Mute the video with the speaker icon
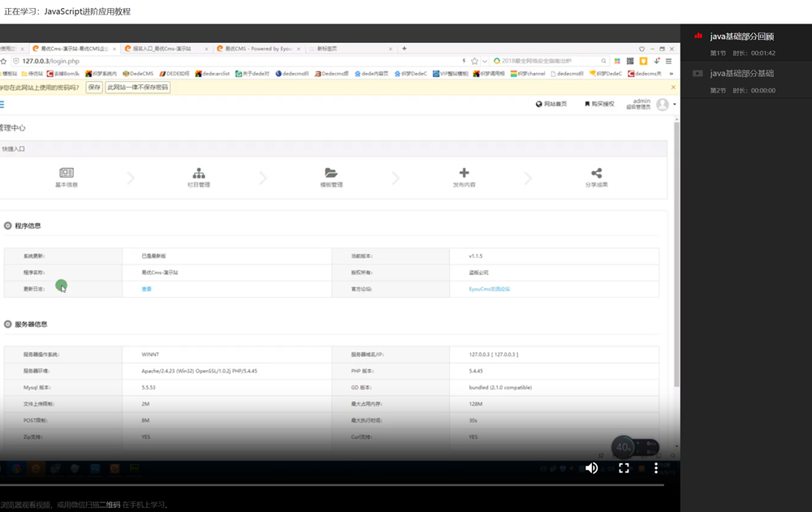 (x=591, y=467)
